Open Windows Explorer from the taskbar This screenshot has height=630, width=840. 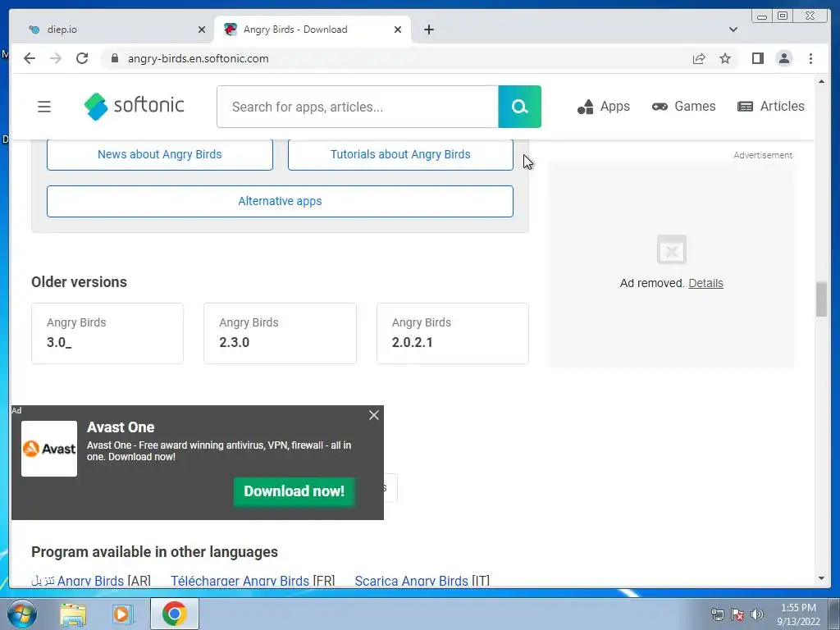click(73, 614)
